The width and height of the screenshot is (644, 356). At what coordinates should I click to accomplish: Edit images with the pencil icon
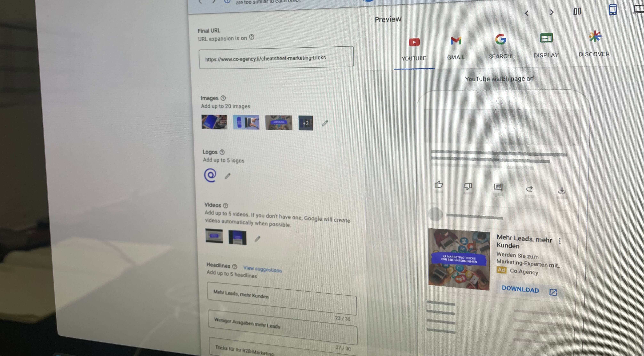click(325, 123)
